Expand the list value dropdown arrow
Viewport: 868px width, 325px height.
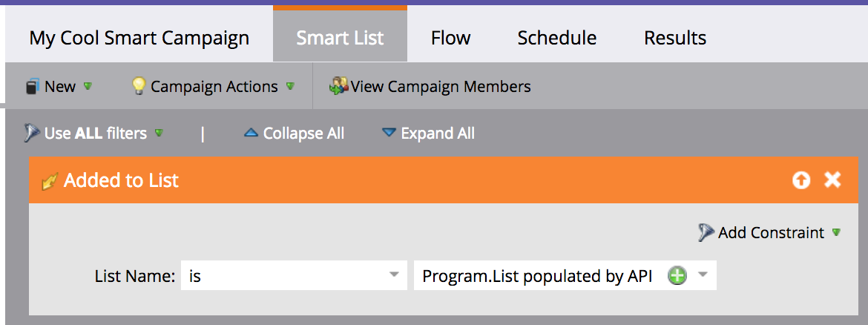pos(703,276)
